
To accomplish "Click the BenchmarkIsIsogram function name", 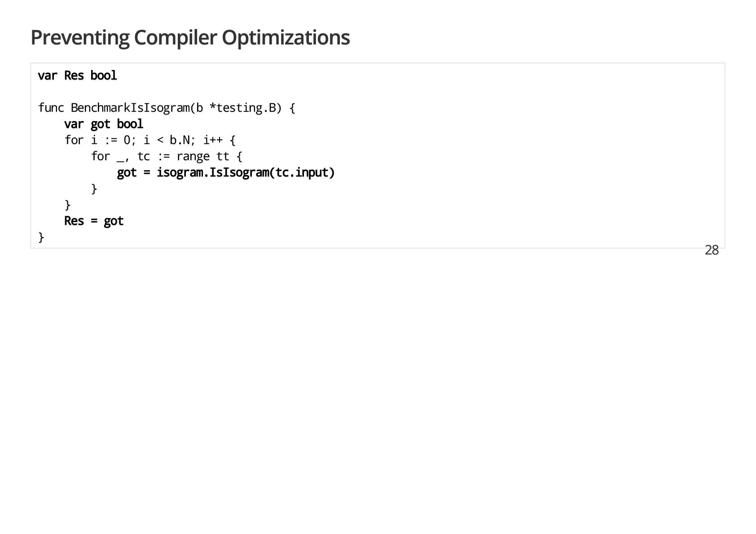I will point(130,108).
